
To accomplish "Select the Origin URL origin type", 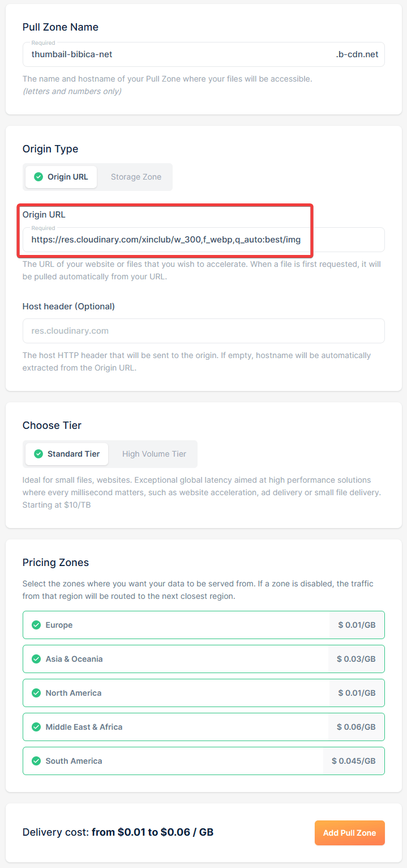I will point(61,177).
